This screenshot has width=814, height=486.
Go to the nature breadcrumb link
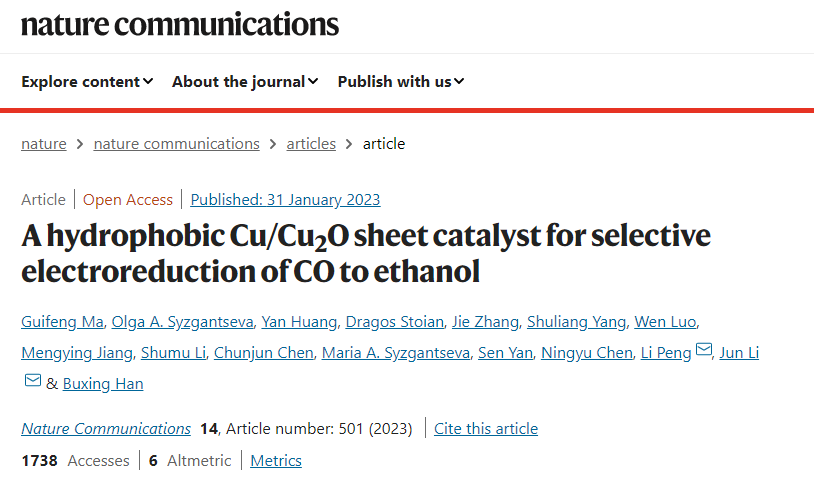pyautogui.click(x=44, y=144)
